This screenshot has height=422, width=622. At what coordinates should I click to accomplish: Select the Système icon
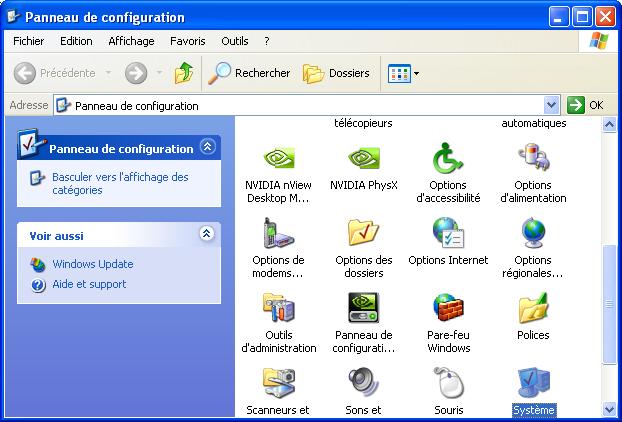534,383
